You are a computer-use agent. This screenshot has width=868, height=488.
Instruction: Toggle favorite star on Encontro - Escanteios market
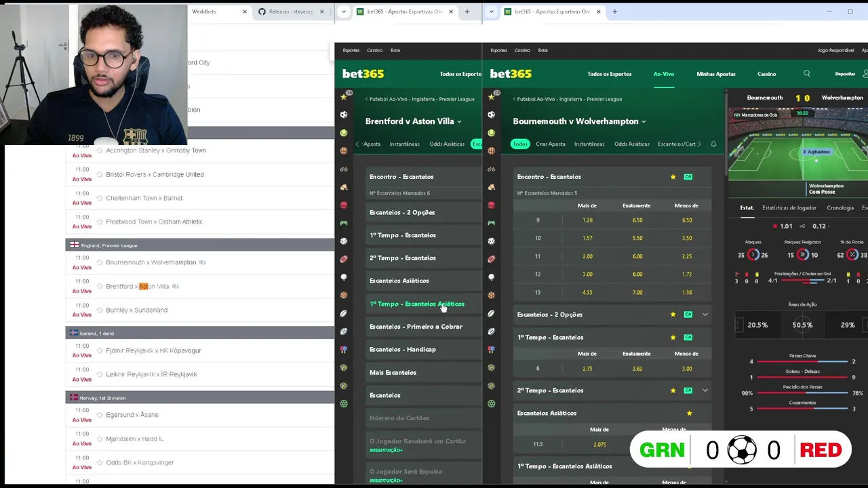coord(673,177)
